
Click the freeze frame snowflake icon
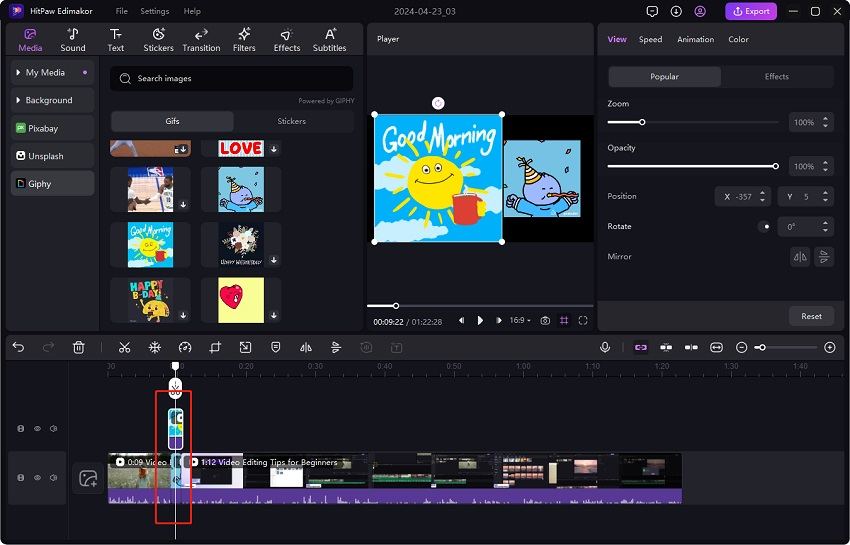point(155,348)
